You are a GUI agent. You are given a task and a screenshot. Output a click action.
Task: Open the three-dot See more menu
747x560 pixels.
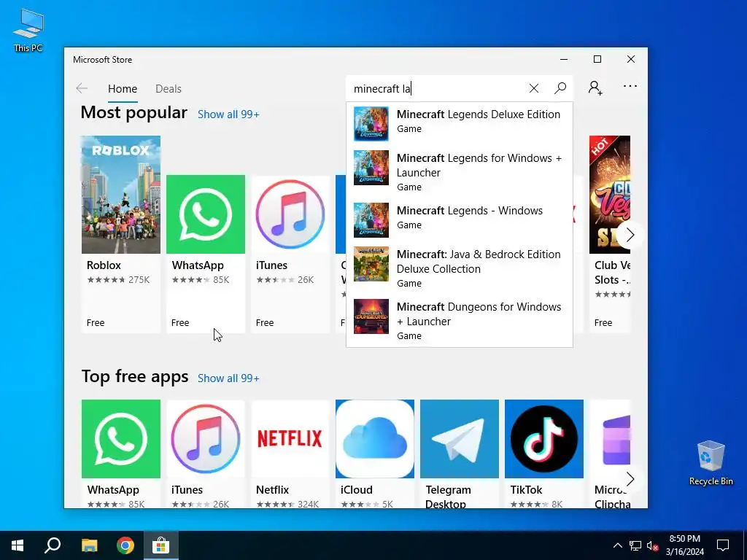[630, 86]
